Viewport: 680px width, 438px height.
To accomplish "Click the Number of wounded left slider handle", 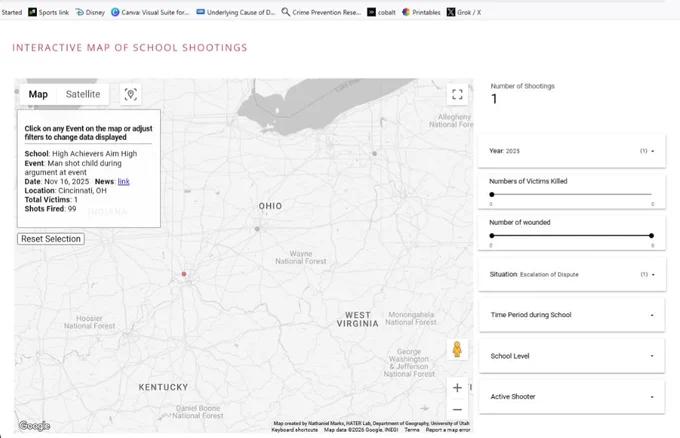I will 492,236.
